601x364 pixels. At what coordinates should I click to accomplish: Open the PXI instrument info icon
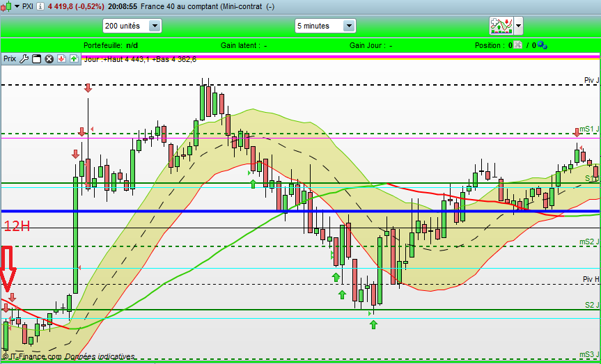click(41, 6)
